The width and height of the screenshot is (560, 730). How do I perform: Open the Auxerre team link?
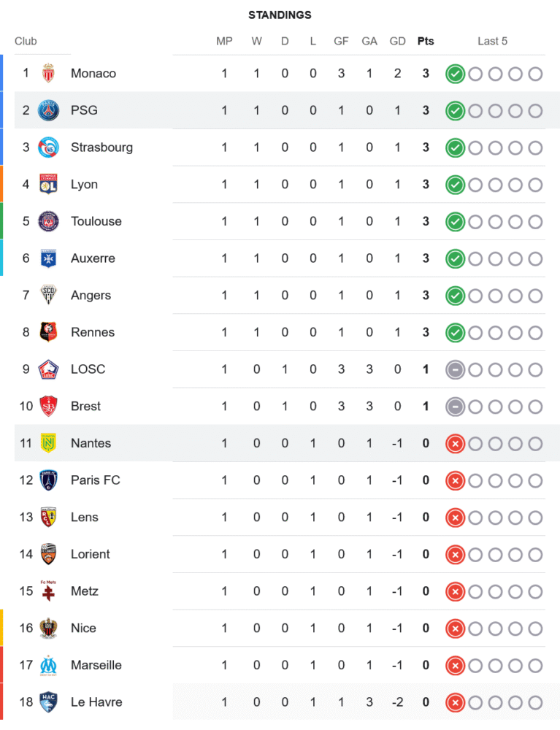[93, 258]
